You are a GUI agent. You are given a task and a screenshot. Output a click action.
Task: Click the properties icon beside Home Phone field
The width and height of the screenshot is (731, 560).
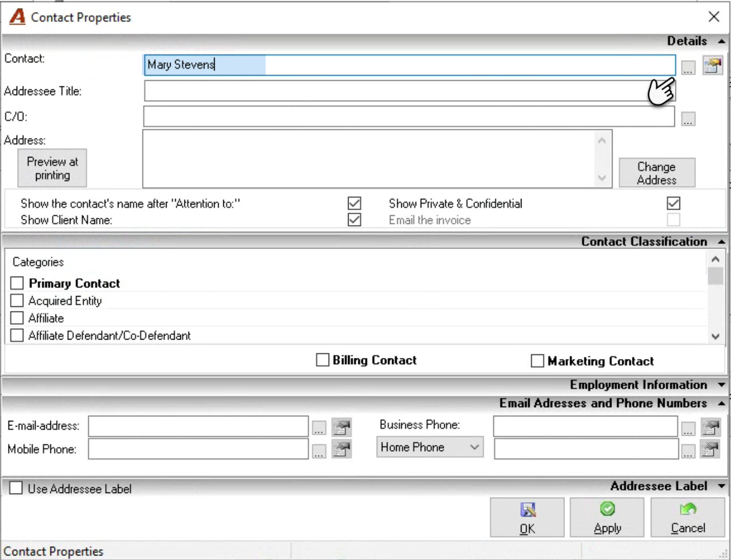click(710, 449)
